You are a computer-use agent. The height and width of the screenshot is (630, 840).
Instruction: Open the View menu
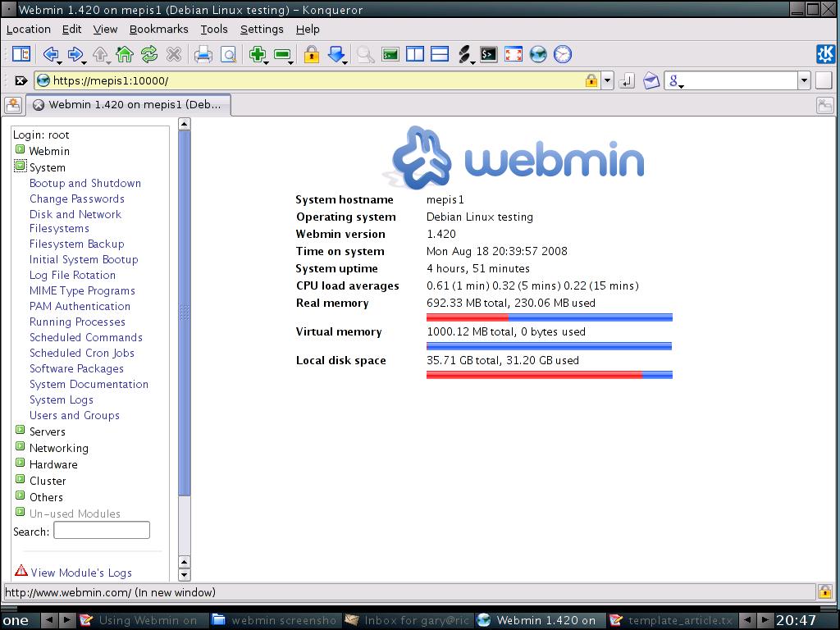pyautogui.click(x=105, y=30)
